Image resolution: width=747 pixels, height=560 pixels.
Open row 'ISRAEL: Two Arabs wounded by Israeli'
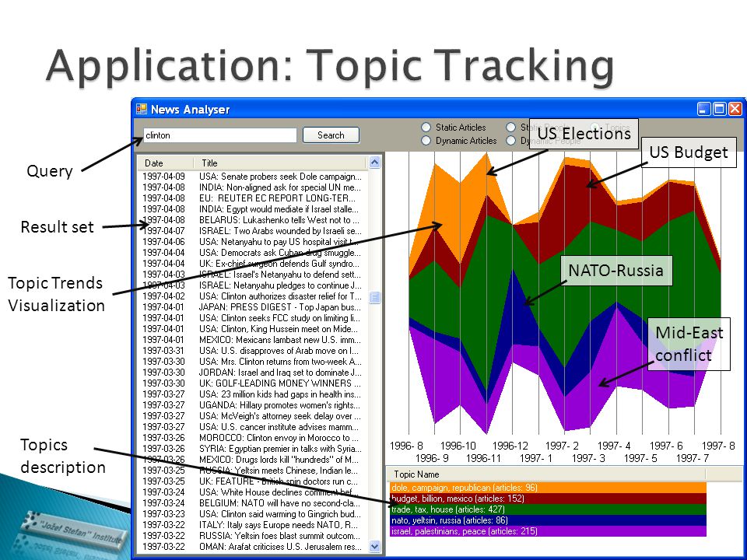(252, 231)
